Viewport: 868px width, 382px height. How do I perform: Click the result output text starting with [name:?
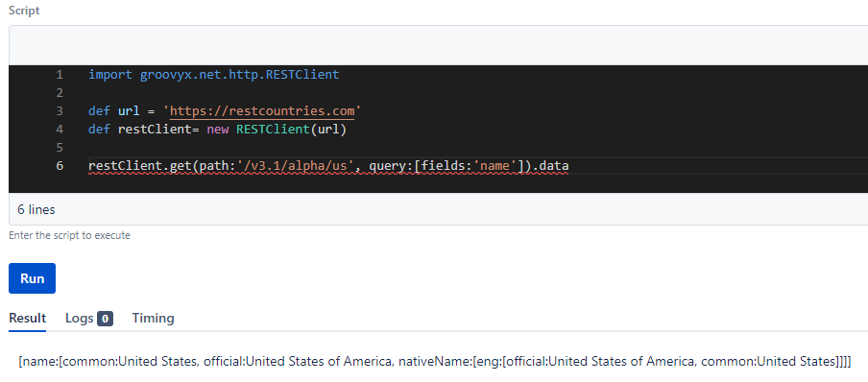coord(435,362)
